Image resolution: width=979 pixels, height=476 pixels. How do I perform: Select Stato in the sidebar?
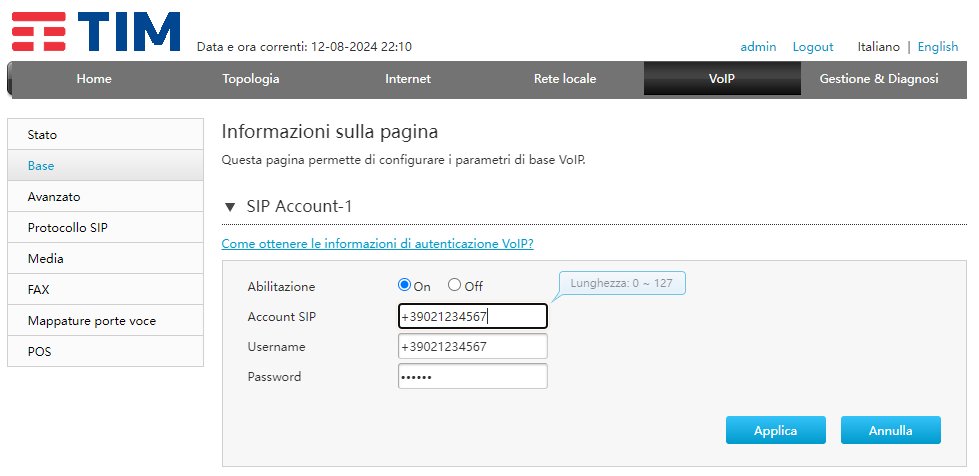point(106,134)
